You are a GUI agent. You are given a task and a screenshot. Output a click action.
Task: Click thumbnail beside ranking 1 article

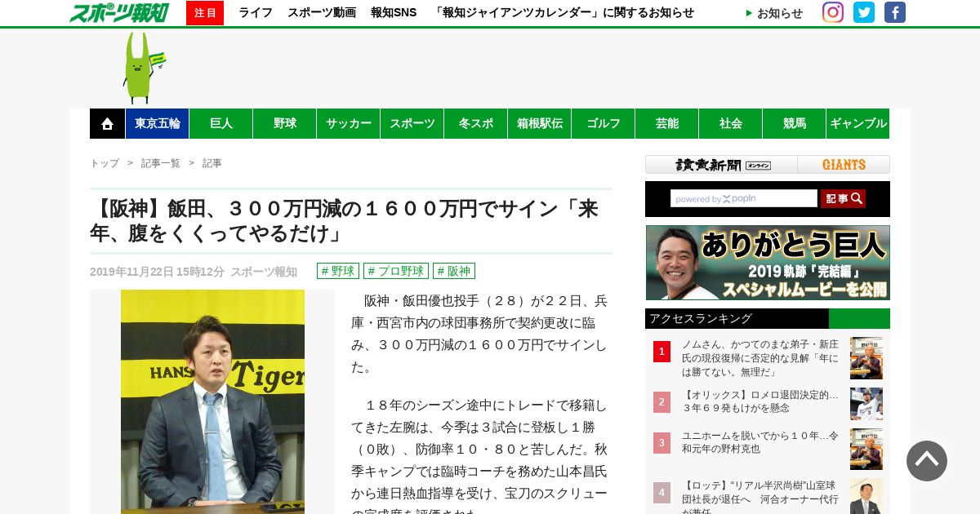[x=866, y=358]
